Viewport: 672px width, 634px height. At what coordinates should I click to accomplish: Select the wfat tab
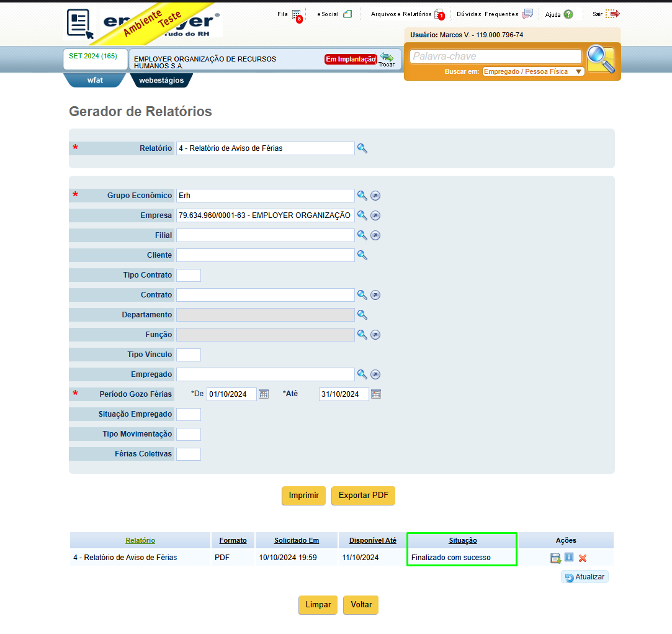(x=95, y=80)
